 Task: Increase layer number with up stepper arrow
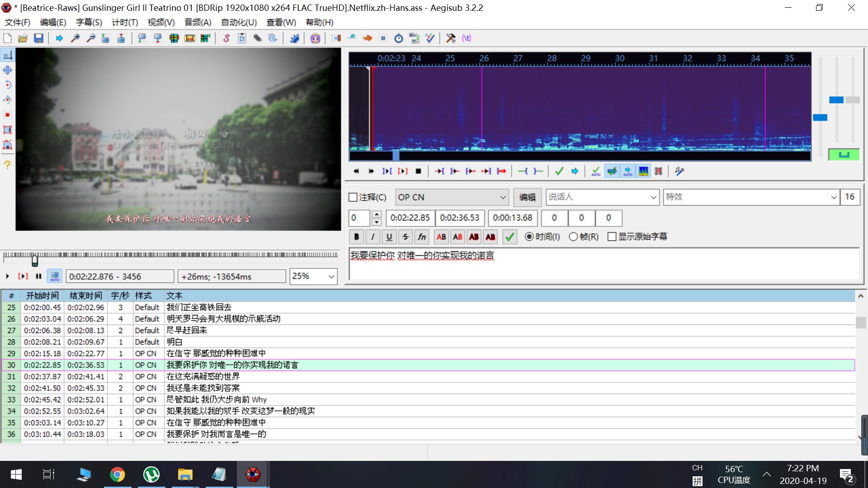click(x=377, y=214)
